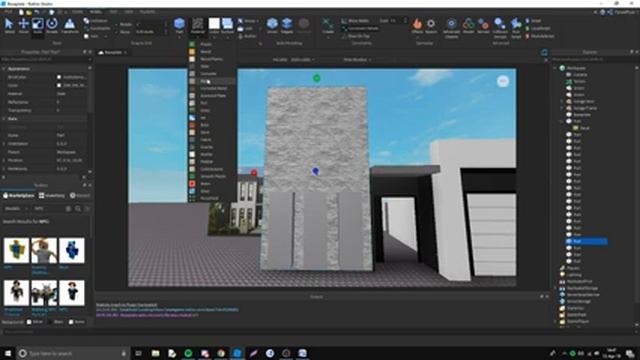
Task: Insert a Script object
Action: click(533, 20)
